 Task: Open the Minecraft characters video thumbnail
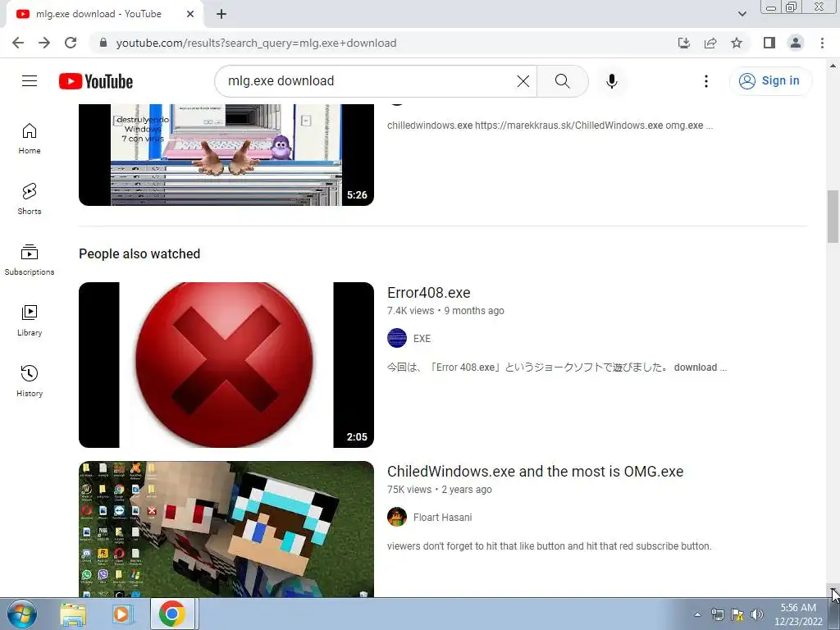(226, 529)
